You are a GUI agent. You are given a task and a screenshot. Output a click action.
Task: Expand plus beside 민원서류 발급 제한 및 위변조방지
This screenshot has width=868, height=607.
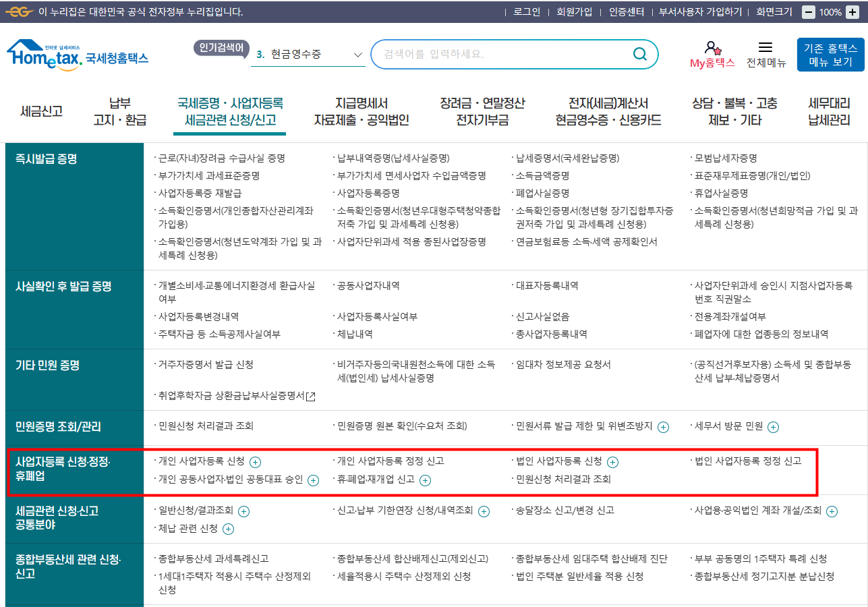point(663,427)
